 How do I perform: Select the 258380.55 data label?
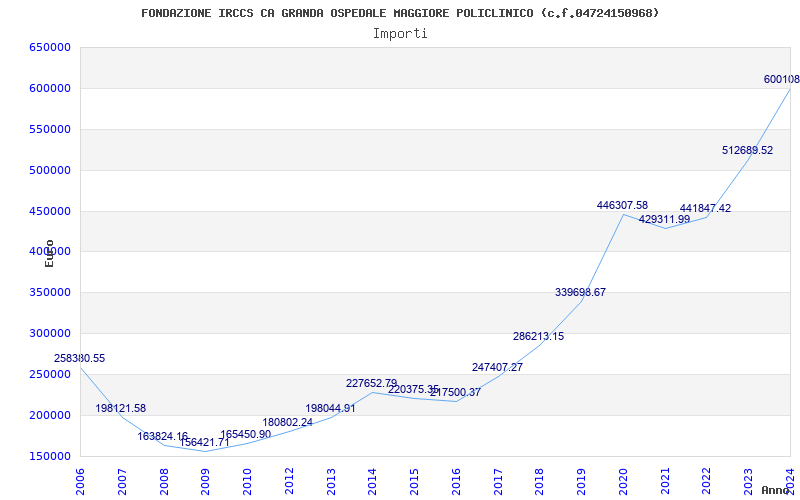point(80,359)
